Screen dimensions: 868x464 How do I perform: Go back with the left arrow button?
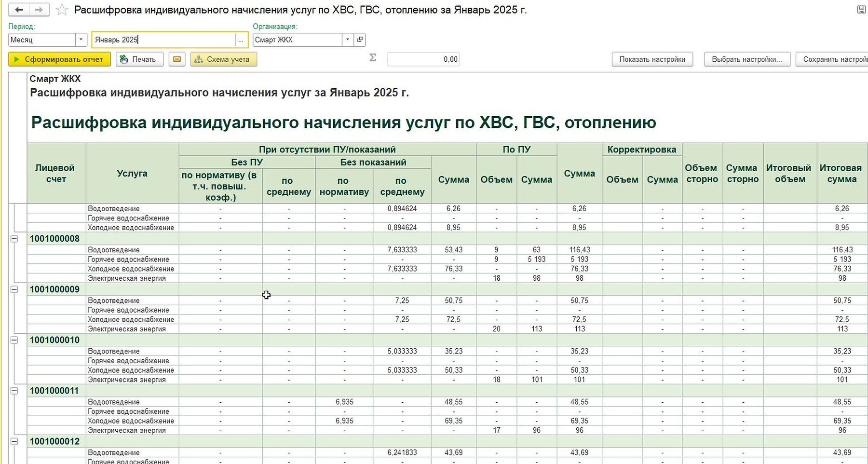pyautogui.click(x=19, y=10)
